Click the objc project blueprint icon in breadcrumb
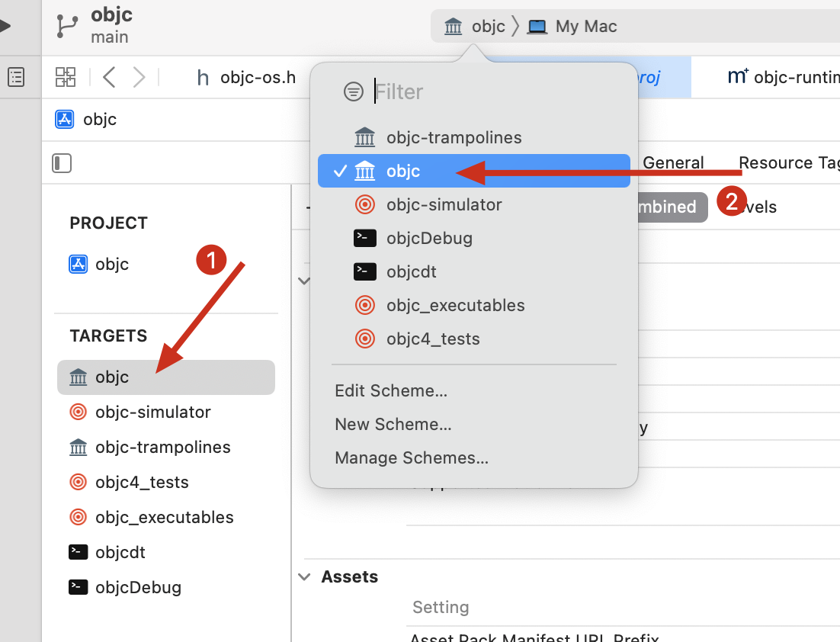The height and width of the screenshot is (642, 840). pos(64,120)
